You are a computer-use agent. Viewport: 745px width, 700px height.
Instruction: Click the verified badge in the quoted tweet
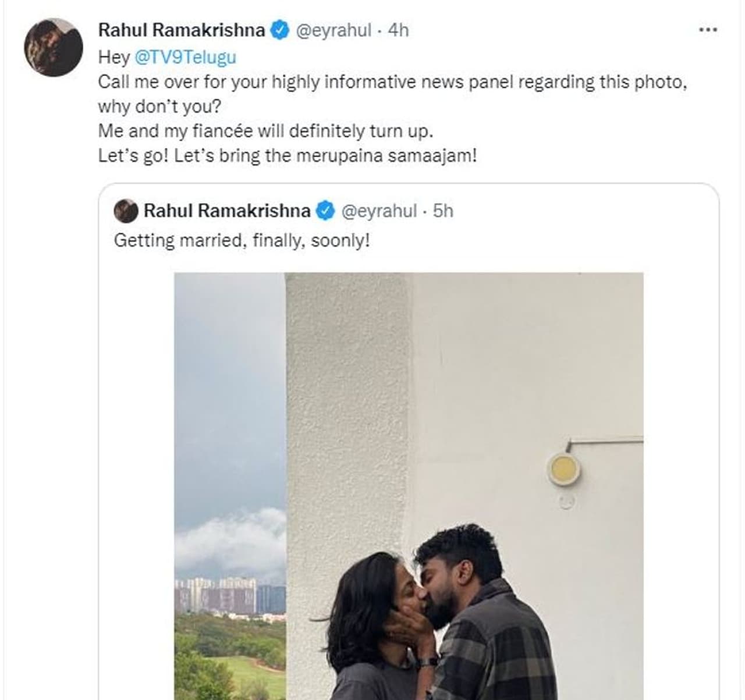(325, 211)
